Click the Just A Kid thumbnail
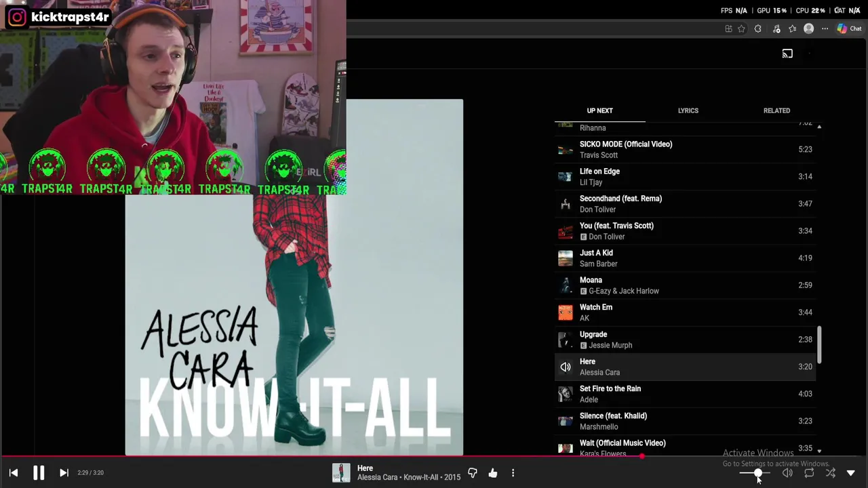This screenshot has width=868, height=488. click(x=565, y=258)
